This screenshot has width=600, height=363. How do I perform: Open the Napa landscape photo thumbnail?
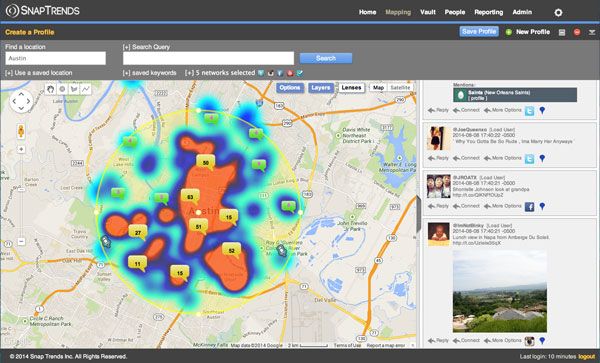[500, 291]
